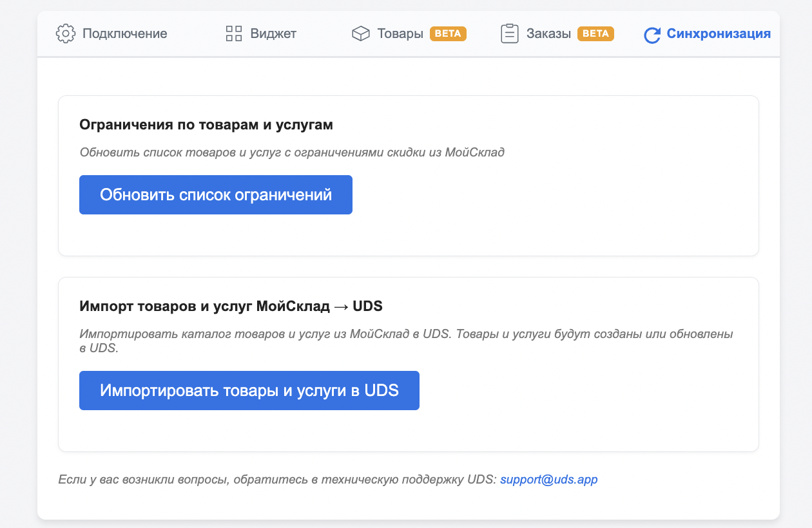Viewport: 812px width, 528px height.
Task: Click the gear icon beside Подключение
Action: 66,33
